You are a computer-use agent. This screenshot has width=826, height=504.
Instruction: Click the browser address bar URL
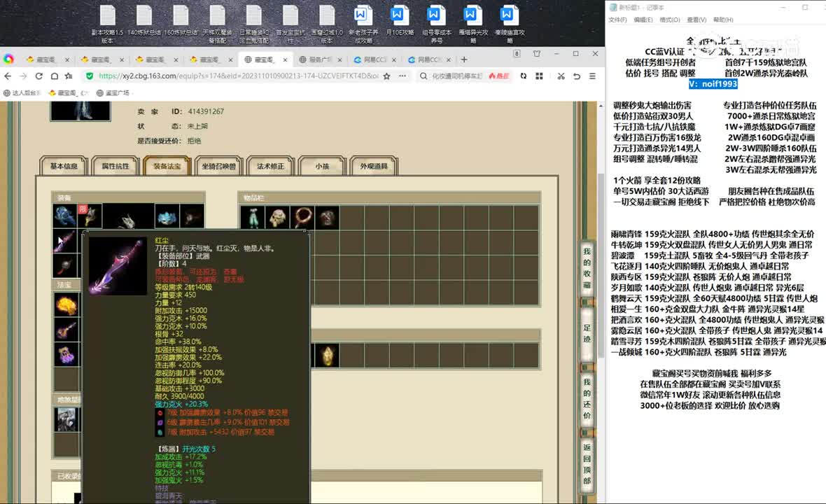coord(238,76)
